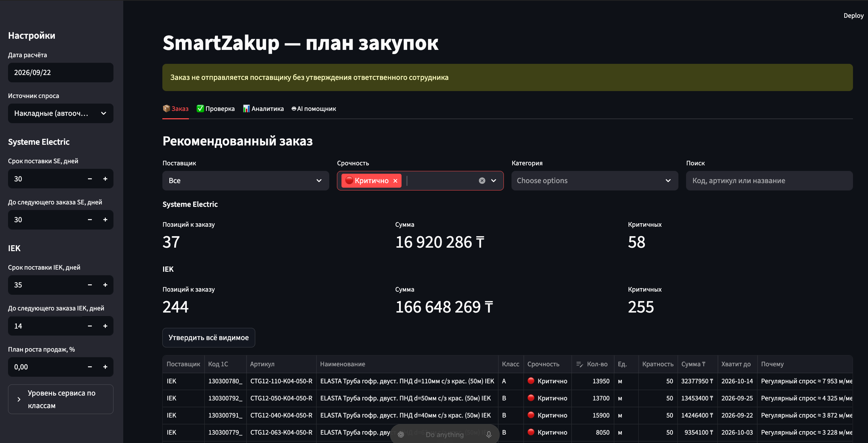
Task: Click the Поставщик column header
Action: pyautogui.click(x=183, y=364)
